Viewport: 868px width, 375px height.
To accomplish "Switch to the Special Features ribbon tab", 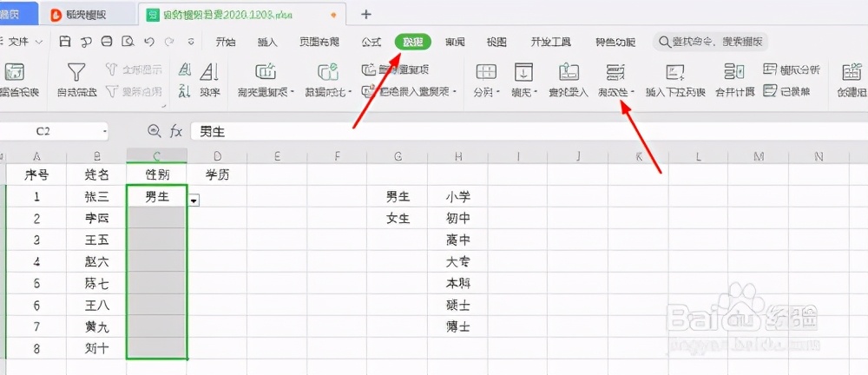I will pos(615,42).
